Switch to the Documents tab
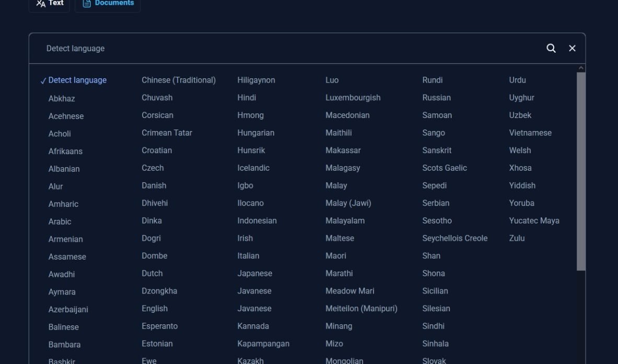The image size is (618, 364). (x=108, y=3)
